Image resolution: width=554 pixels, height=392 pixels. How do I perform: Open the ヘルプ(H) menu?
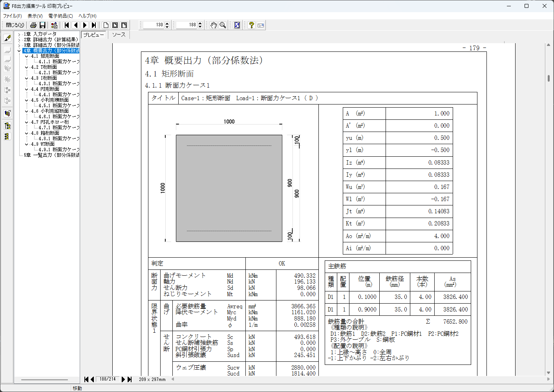click(x=88, y=16)
